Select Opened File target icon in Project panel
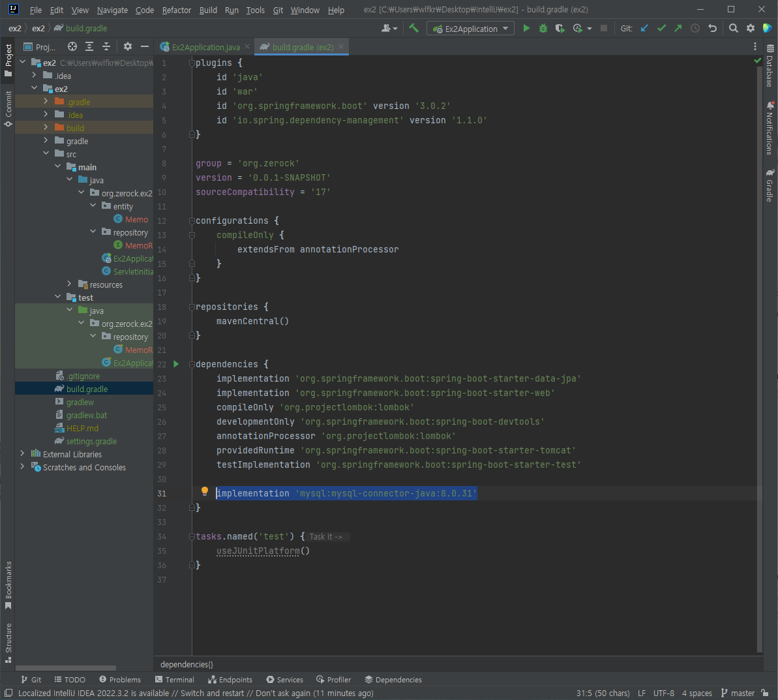This screenshot has width=778, height=700. tap(72, 47)
